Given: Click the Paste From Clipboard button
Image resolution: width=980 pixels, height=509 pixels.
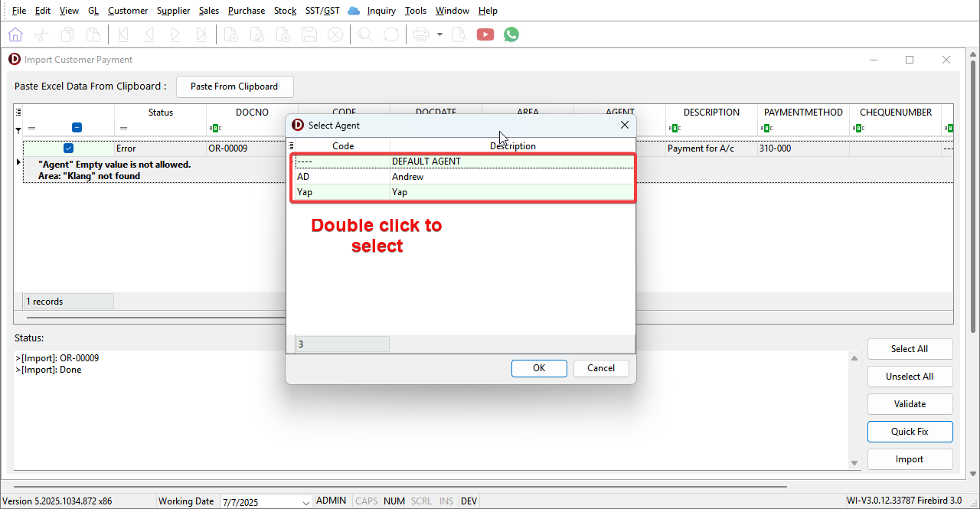Looking at the screenshot, I should (x=234, y=86).
